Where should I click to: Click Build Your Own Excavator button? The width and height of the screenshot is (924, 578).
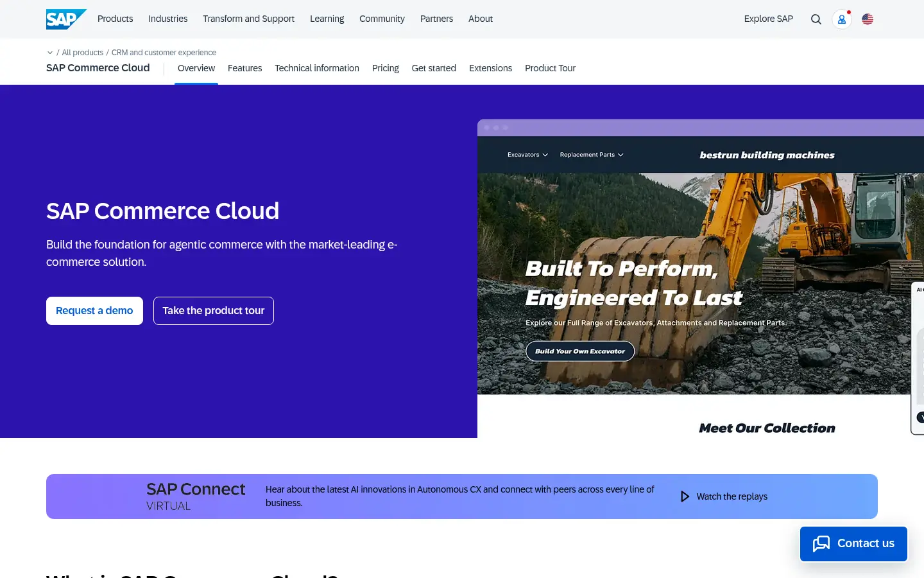click(580, 351)
